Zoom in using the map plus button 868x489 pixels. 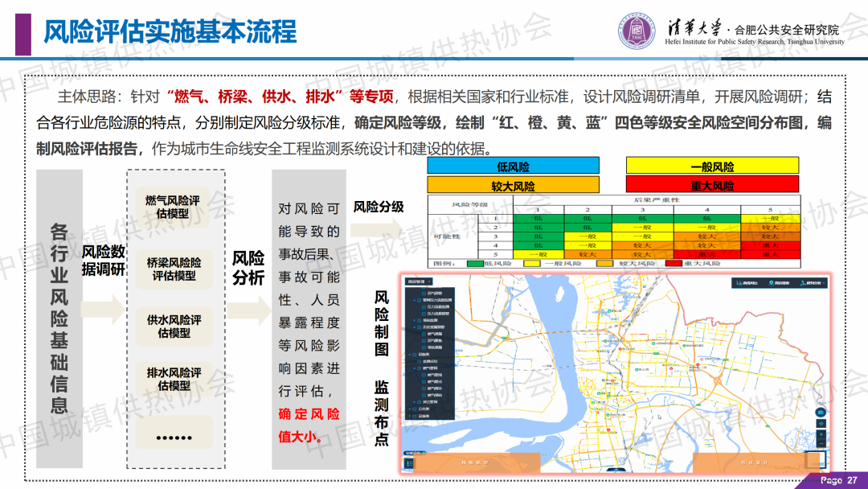(x=821, y=434)
